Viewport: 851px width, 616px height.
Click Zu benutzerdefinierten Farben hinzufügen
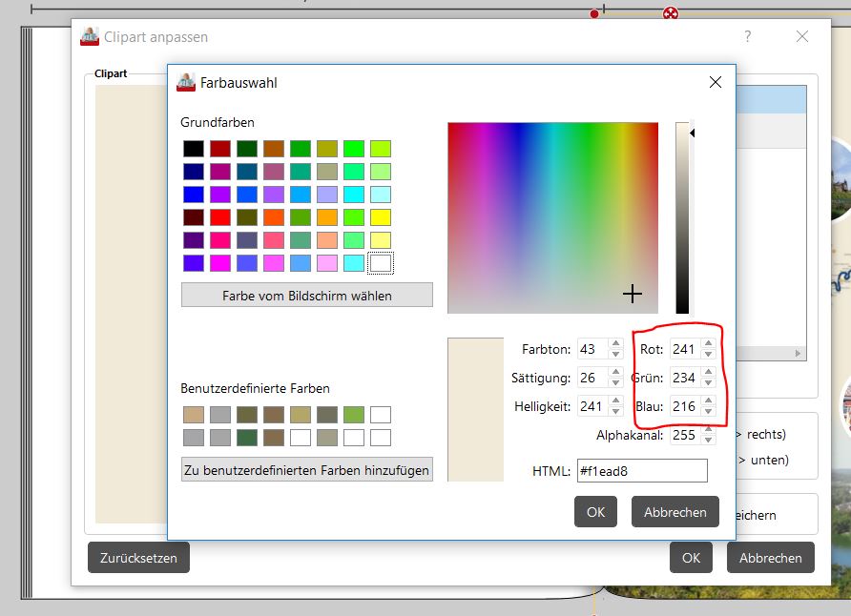[x=306, y=470]
